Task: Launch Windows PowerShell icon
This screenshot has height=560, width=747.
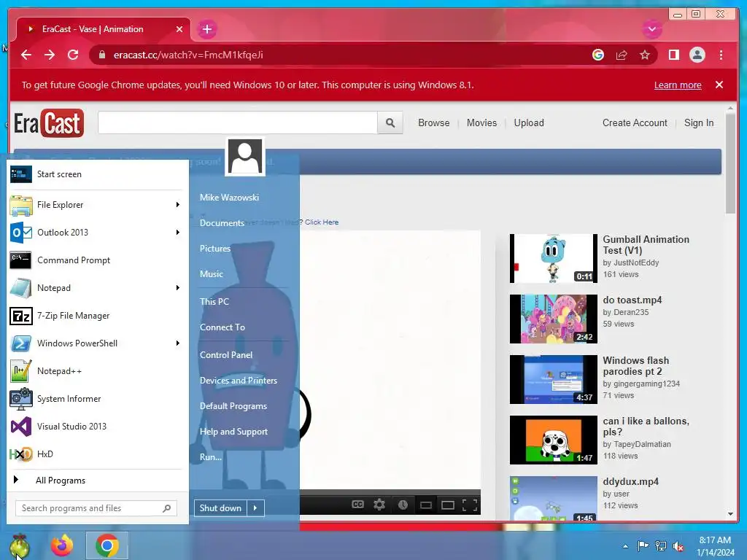Action: (x=21, y=343)
